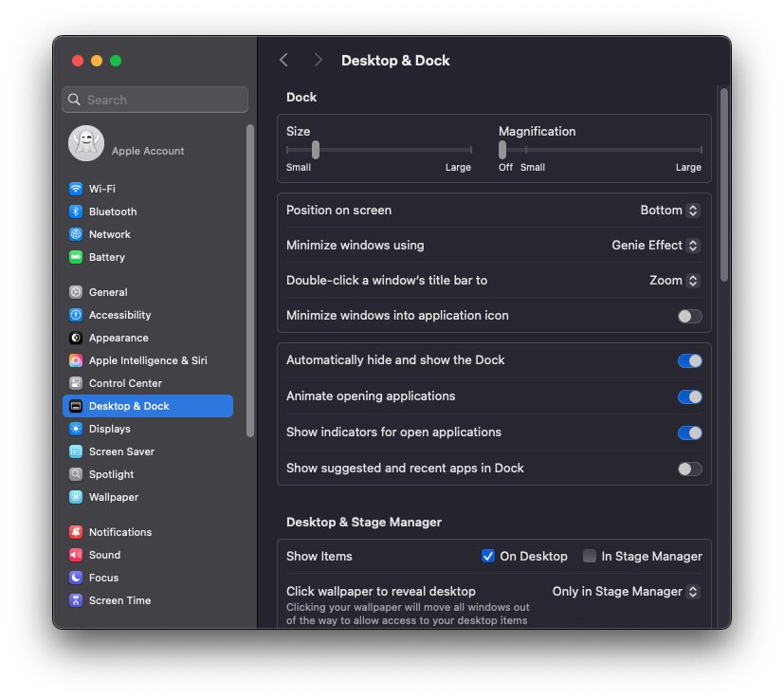The image size is (784, 699).
Task: Click the green Battery icon
Action: pyautogui.click(x=76, y=257)
